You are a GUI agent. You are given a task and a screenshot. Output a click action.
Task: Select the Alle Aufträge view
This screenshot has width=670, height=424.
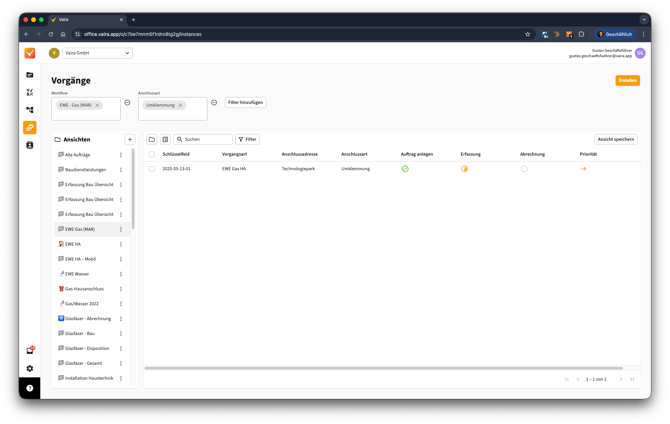click(77, 155)
